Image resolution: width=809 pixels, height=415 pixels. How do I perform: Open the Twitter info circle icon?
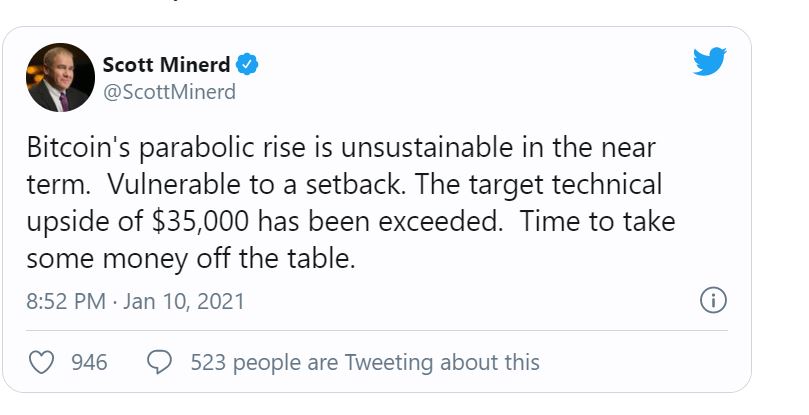(713, 300)
